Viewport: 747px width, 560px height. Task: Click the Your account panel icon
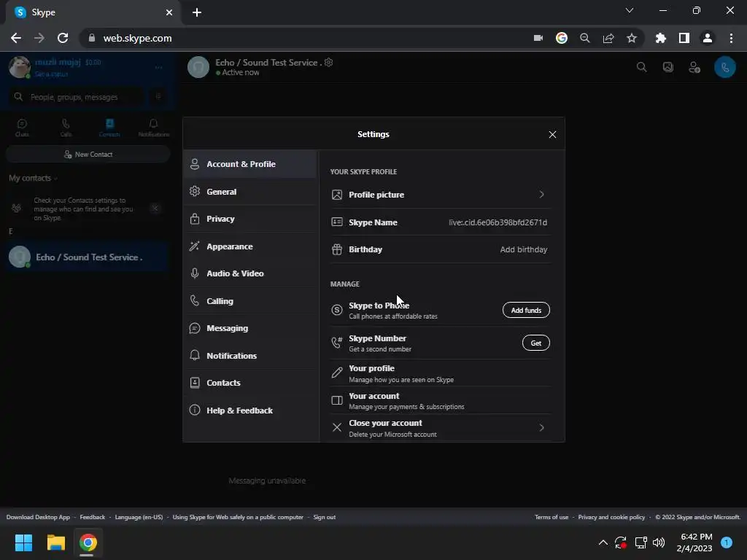coord(337,400)
